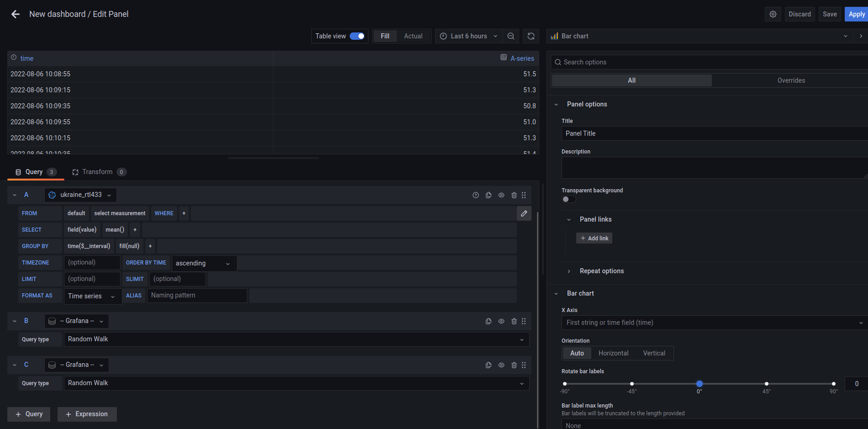Open the FORMAT AS Time series dropdown
Image resolution: width=868 pixels, height=429 pixels.
pos(92,296)
